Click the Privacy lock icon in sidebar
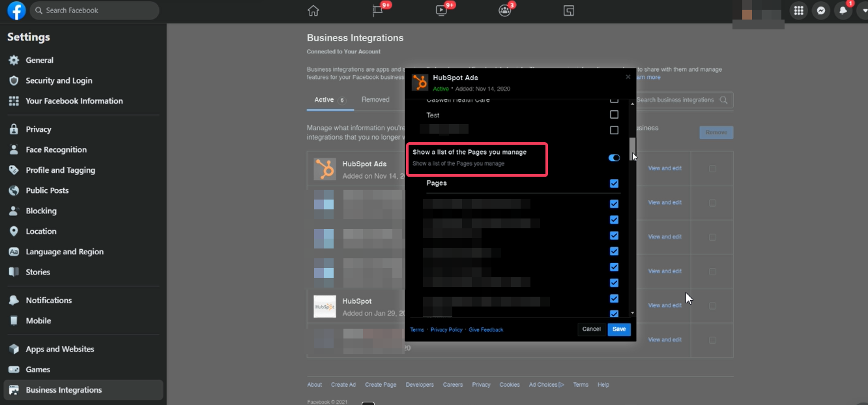This screenshot has width=868, height=405. (14, 129)
